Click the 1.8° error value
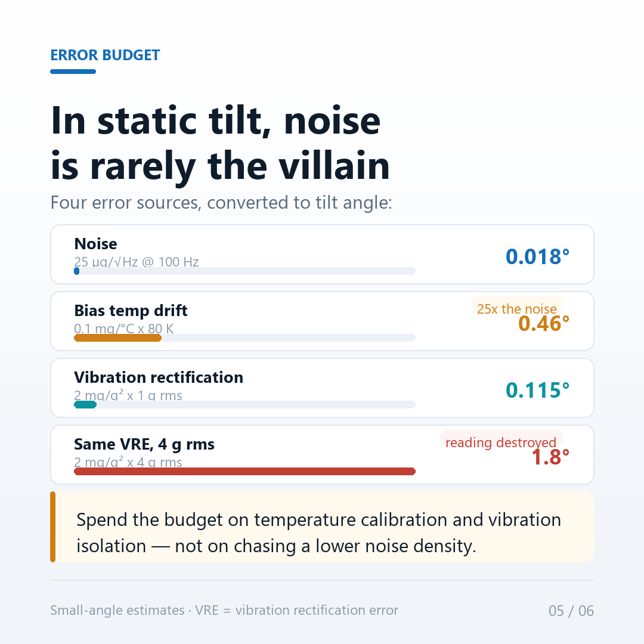The height and width of the screenshot is (644, 644). coord(550,457)
